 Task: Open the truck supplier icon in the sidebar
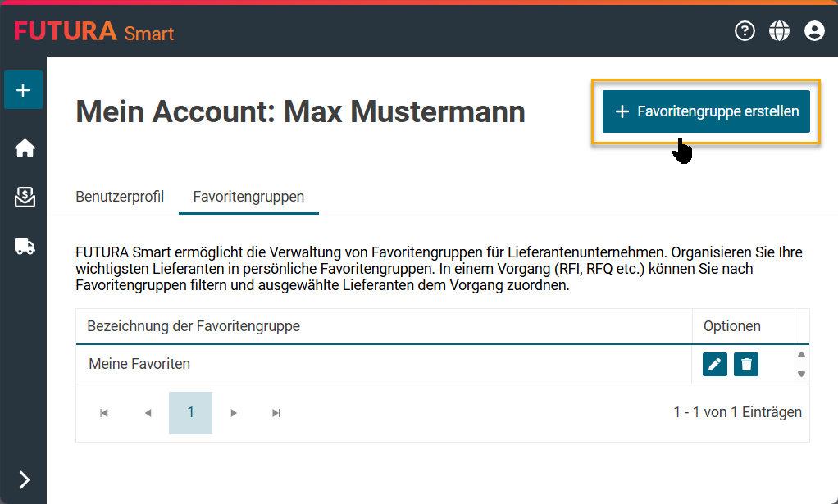[x=25, y=246]
